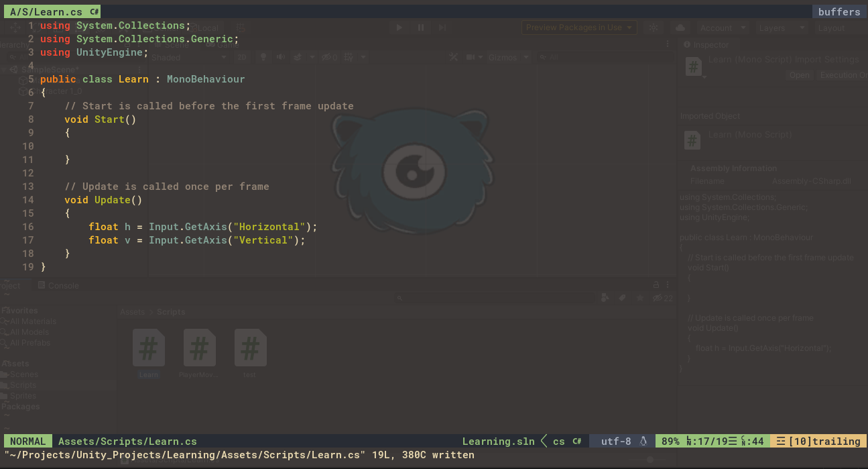Select the A/S/Learn.cs buffer tab
The image size is (868, 469).
(52, 11)
